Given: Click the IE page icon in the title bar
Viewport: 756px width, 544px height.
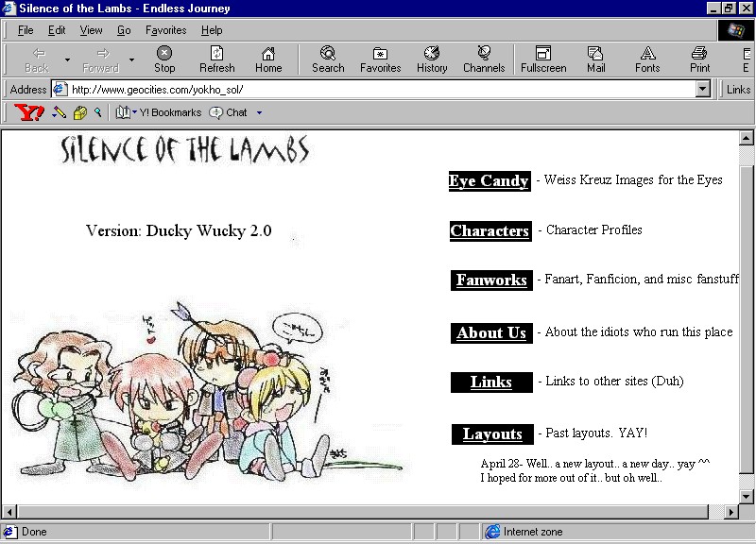Looking at the screenshot, I should [x=9, y=8].
